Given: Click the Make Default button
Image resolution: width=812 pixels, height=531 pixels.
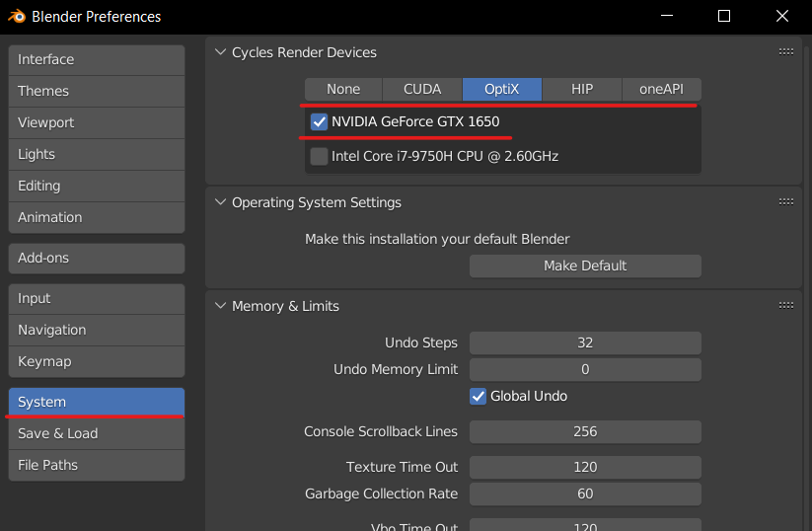Looking at the screenshot, I should click(x=585, y=265).
